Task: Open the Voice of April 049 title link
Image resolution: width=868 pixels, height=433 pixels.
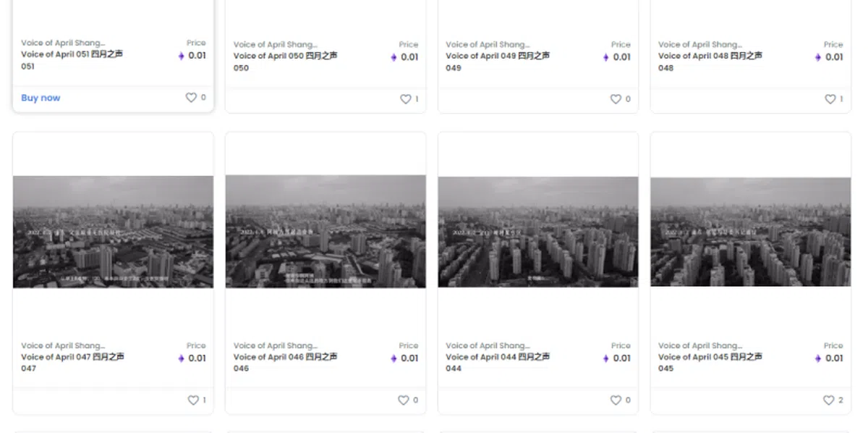Action: pos(498,56)
